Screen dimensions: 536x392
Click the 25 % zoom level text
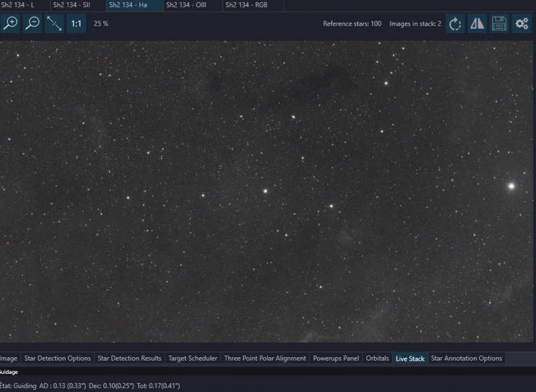101,23
